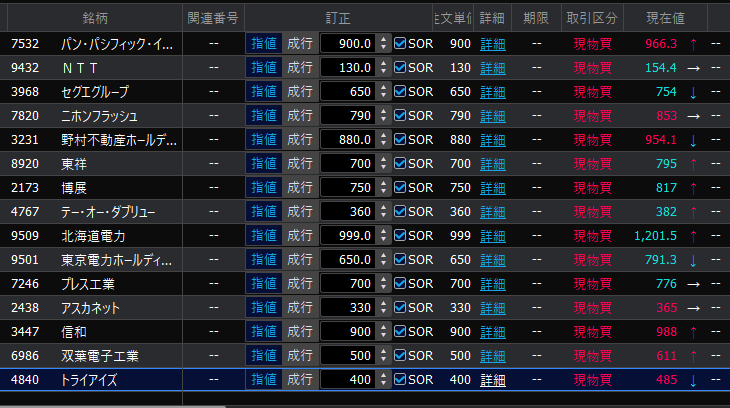Toggle the SOR checkbox for NTT

(x=400, y=68)
